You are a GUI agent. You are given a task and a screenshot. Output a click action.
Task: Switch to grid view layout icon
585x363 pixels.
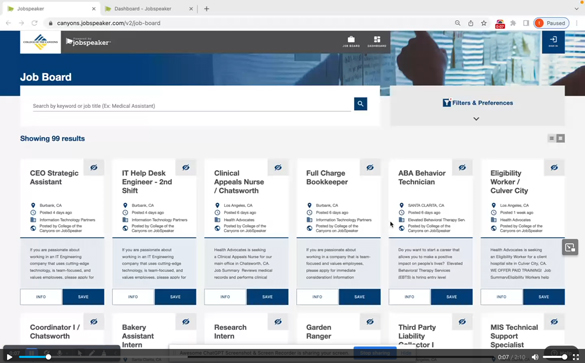[560, 138]
